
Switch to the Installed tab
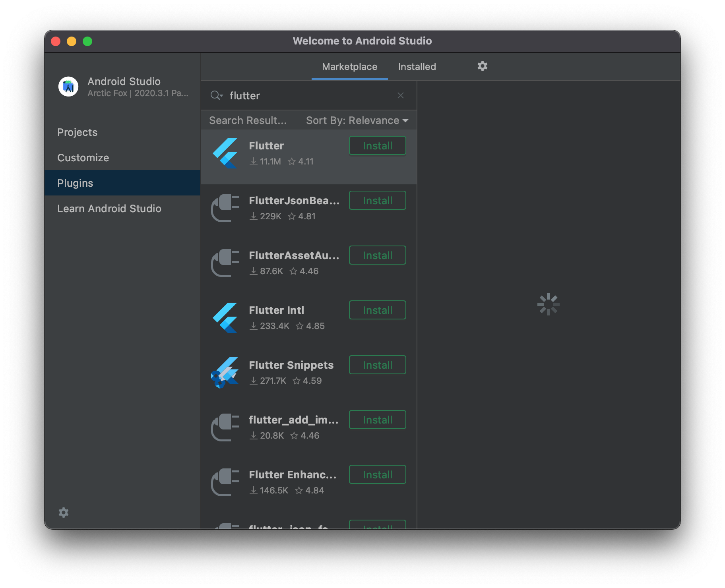point(417,66)
